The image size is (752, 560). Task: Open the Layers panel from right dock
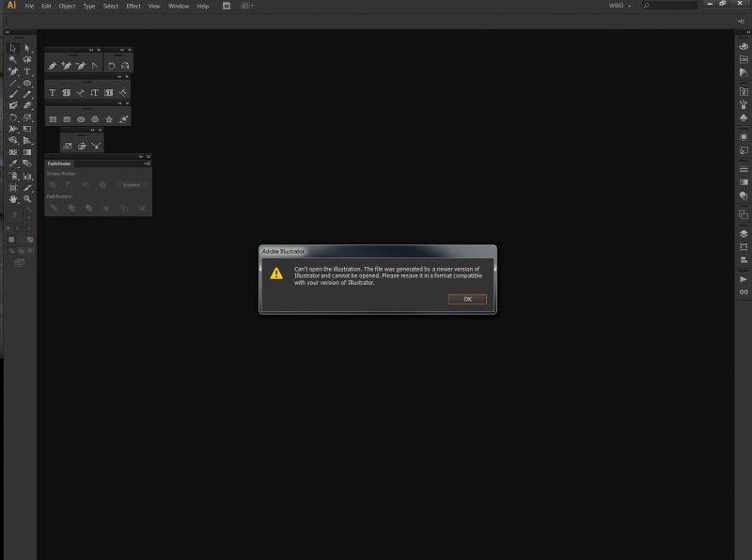click(x=744, y=234)
